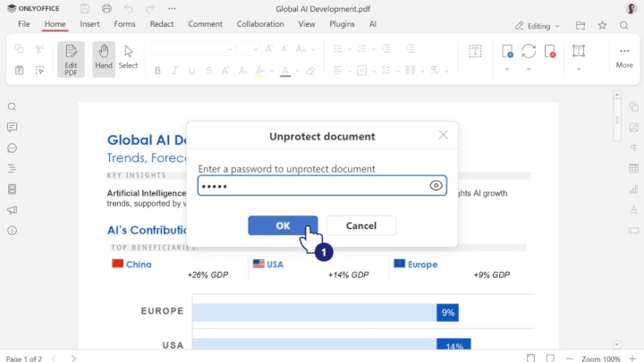Open the Comments sidebar panel
The width and height of the screenshot is (644, 362).
(12, 127)
